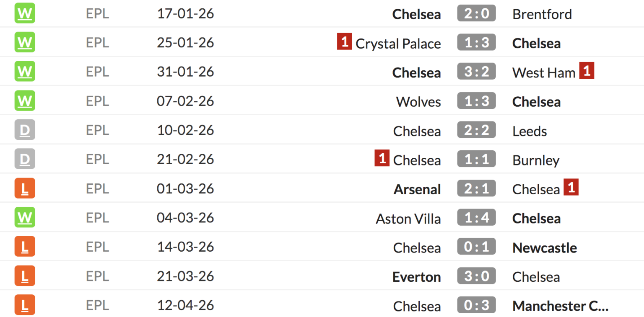Screen dimensions: 644x317
Task: Select the D icon for the Burnley draw
Action: pos(24,159)
